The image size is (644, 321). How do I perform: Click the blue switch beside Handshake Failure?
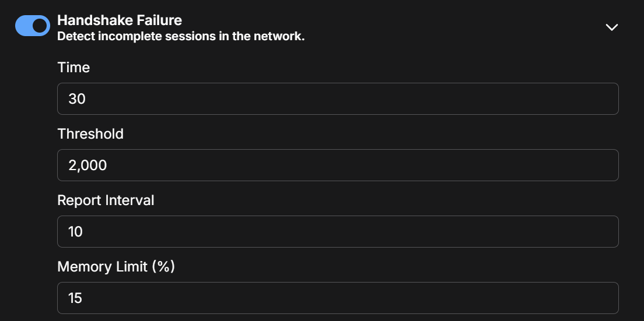pos(33,26)
